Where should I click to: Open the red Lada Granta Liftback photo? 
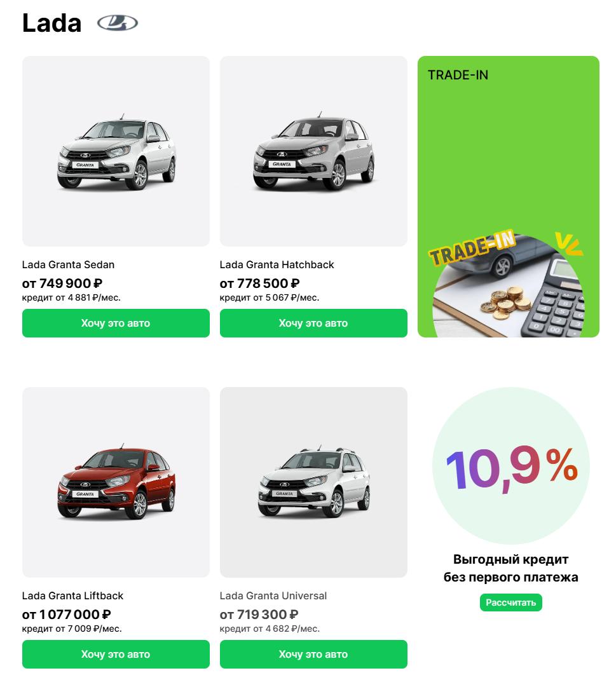click(x=116, y=482)
